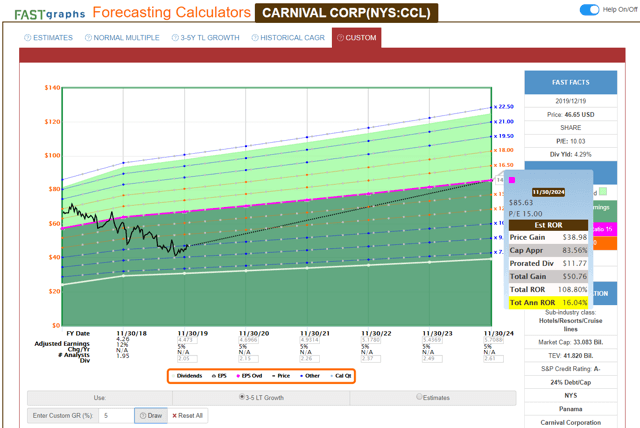
Task: Click the x 18.00 multiple label
Action: [504, 150]
